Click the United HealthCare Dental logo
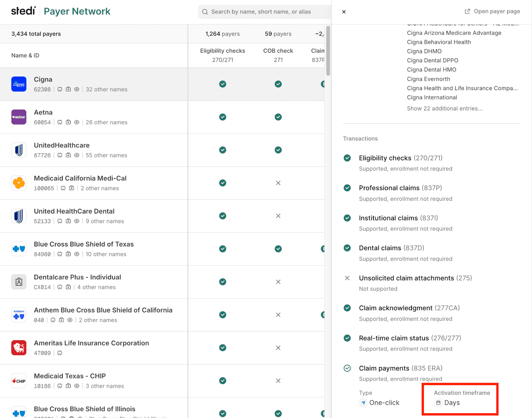This screenshot has height=418, width=532. (x=19, y=216)
